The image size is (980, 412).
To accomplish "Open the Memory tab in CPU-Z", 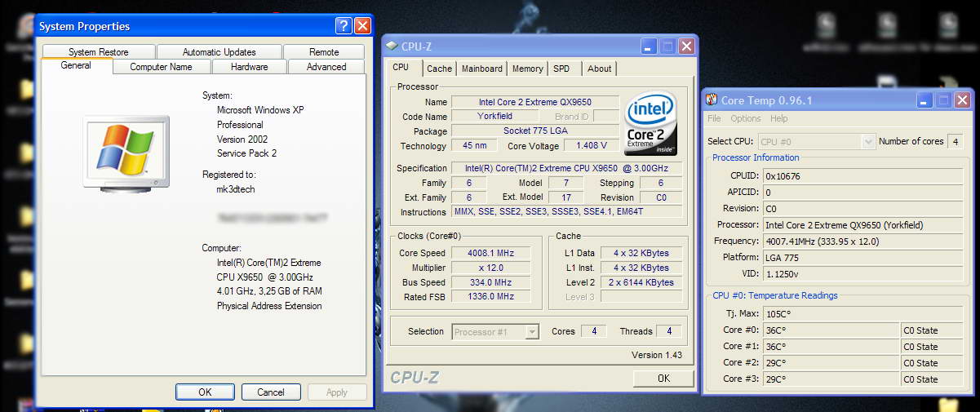I will coord(527,69).
